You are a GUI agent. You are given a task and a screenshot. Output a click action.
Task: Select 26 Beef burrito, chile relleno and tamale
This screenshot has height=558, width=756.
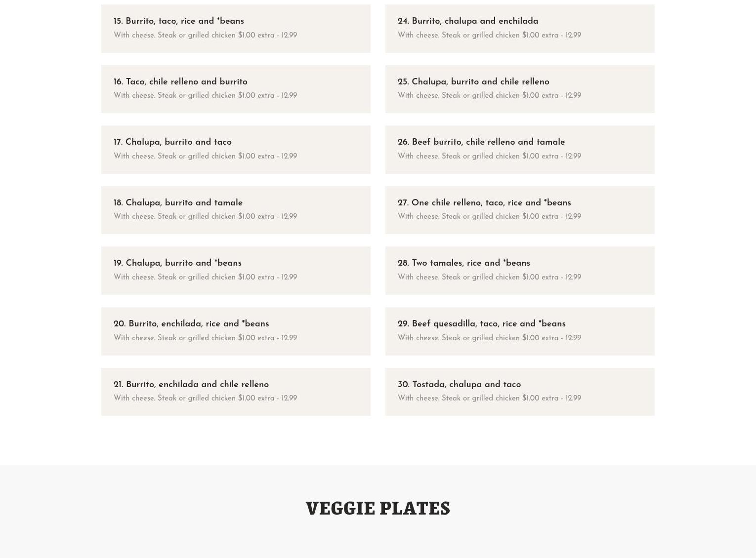pos(520,150)
